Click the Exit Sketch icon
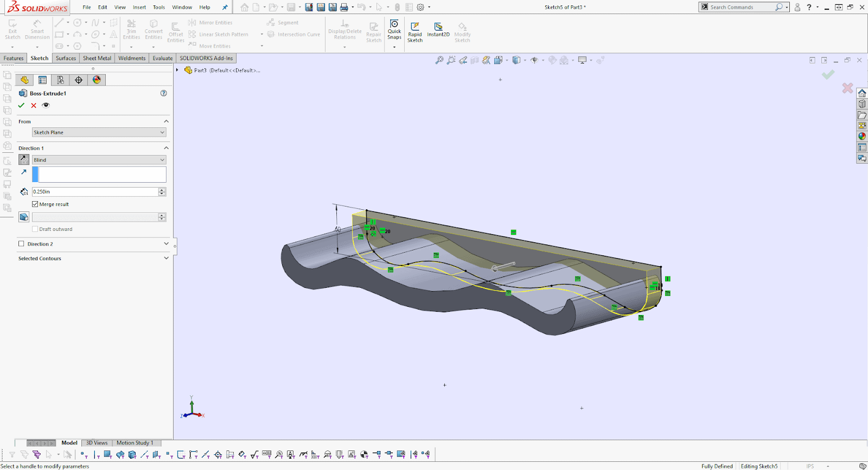868x470 pixels. click(12, 30)
